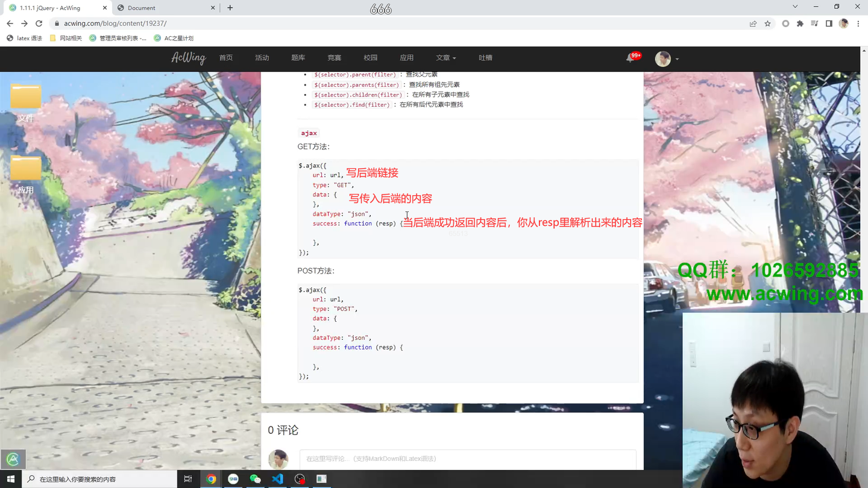Image resolution: width=868 pixels, height=488 pixels.
Task: Open the last taskbar app window icon
Action: 321,479
